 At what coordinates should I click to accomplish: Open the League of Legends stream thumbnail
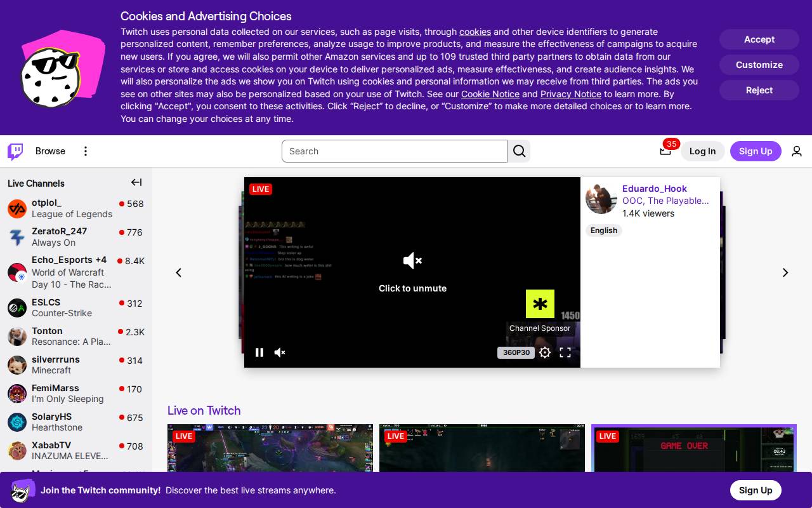[270, 448]
